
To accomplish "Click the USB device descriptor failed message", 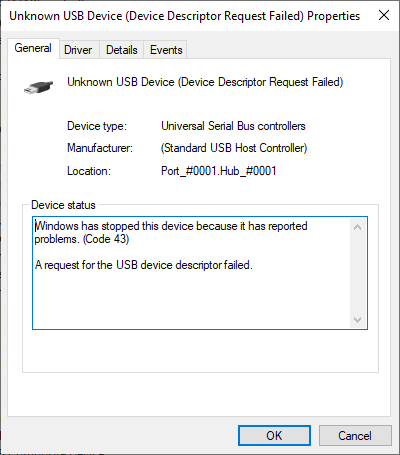I will [x=144, y=265].
